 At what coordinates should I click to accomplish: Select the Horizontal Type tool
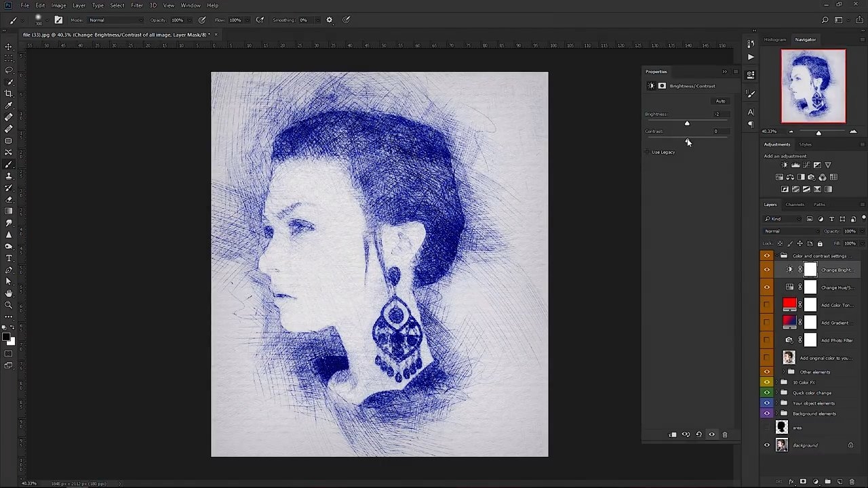tap(9, 258)
